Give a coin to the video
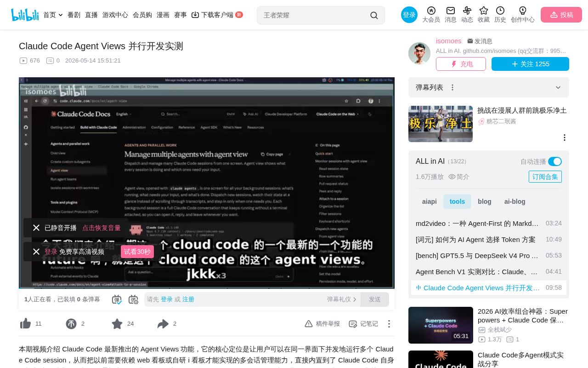588x368 pixels. [x=71, y=324]
